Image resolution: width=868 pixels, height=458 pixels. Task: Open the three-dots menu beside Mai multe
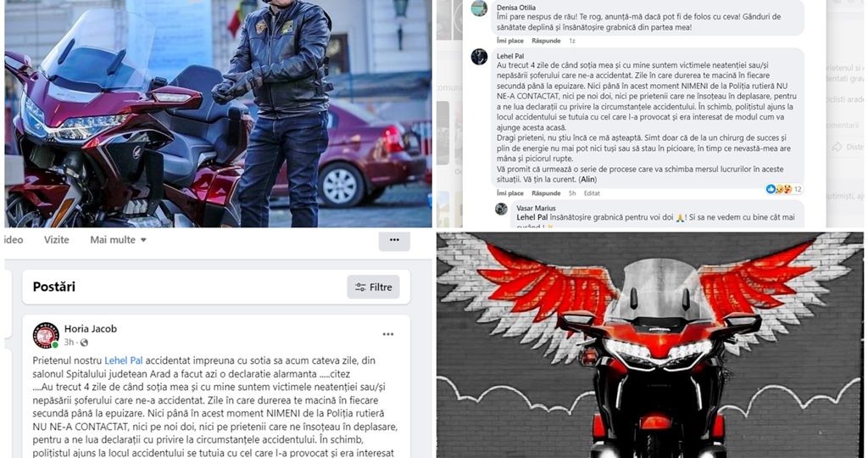(394, 240)
